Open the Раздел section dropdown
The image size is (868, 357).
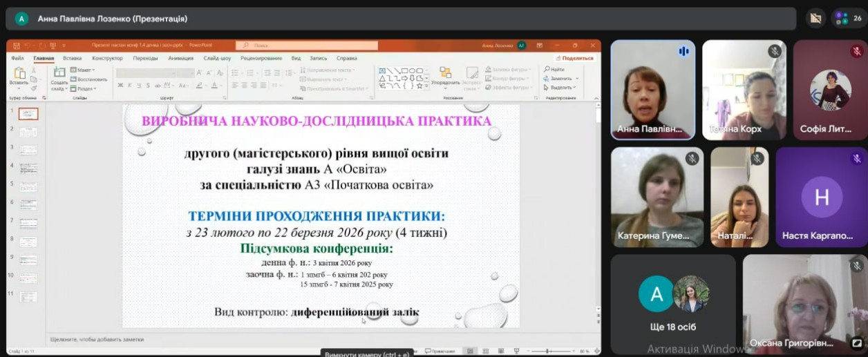(x=83, y=88)
